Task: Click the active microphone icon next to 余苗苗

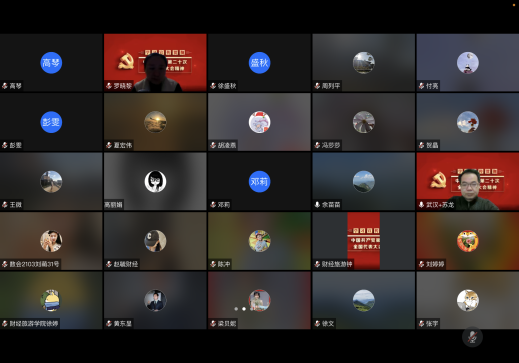Action: [317, 205]
